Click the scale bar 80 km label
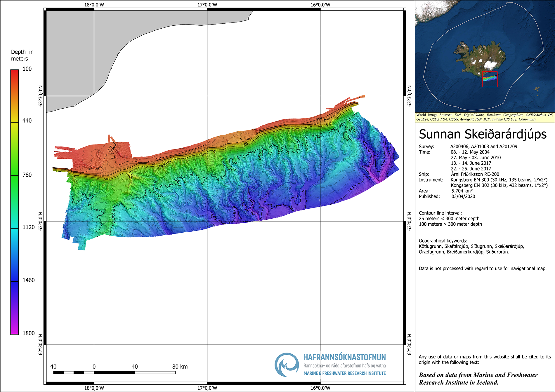The image size is (555, 392). tap(180, 367)
